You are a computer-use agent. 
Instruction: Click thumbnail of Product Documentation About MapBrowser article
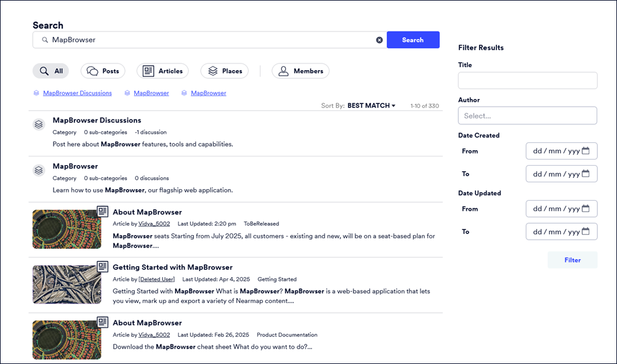click(x=67, y=340)
